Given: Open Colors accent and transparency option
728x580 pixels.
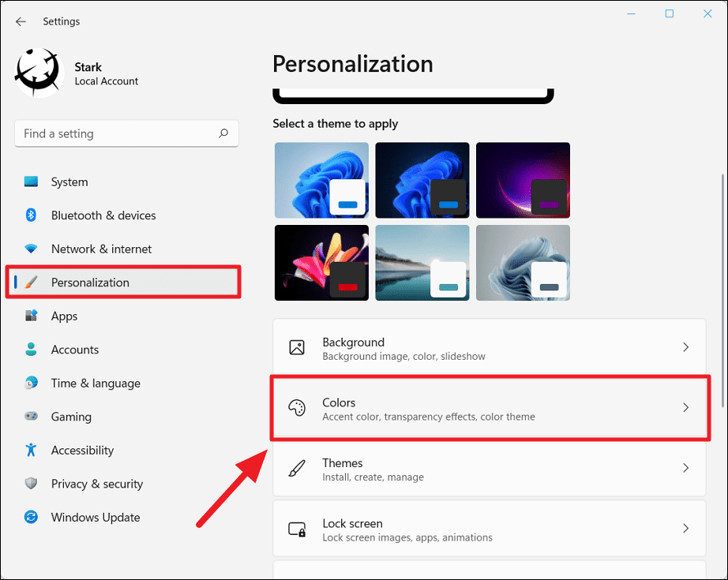Looking at the screenshot, I should point(490,407).
